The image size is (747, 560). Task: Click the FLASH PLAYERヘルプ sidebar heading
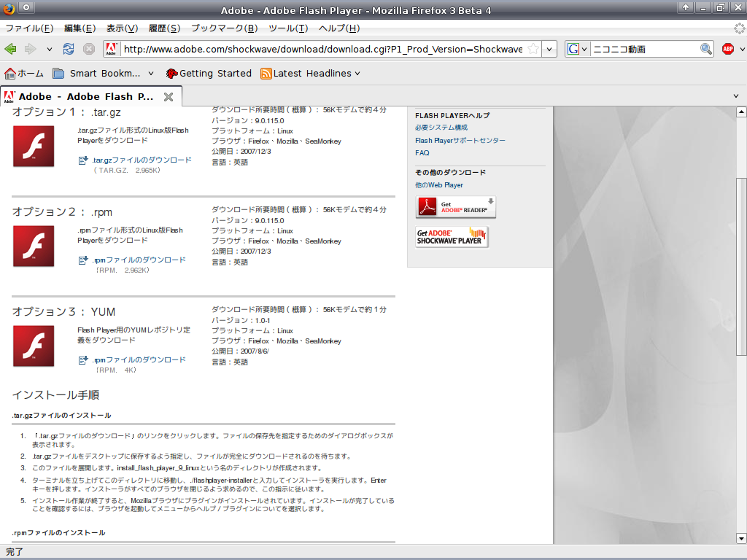[452, 116]
